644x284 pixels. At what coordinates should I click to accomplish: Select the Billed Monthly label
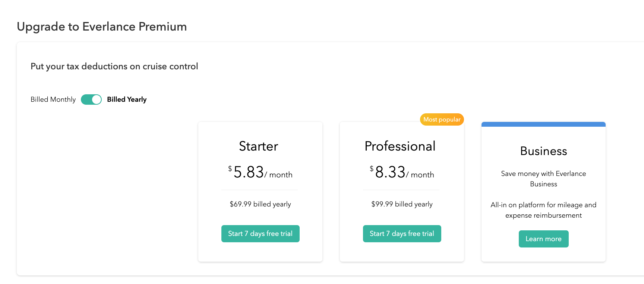[x=53, y=100]
